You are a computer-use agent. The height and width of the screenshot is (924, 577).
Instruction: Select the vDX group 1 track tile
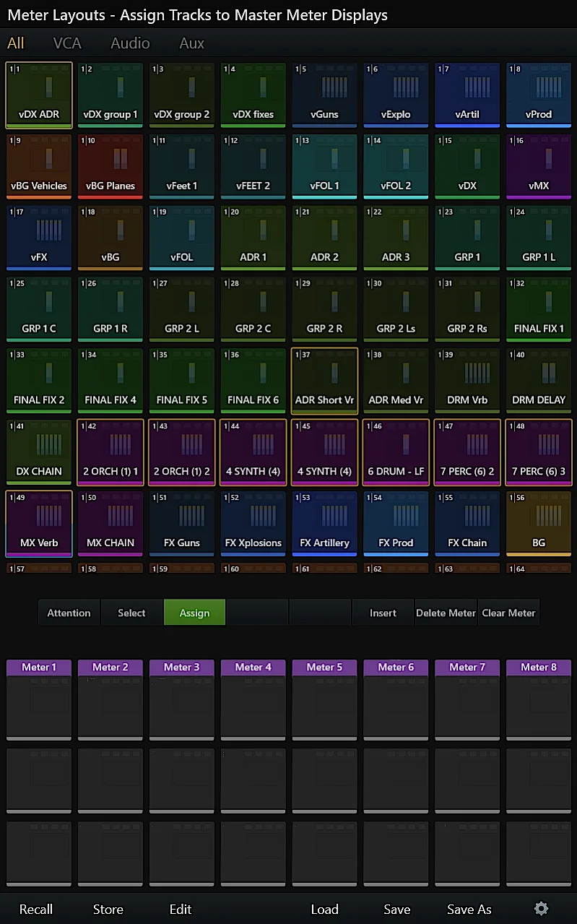110,95
